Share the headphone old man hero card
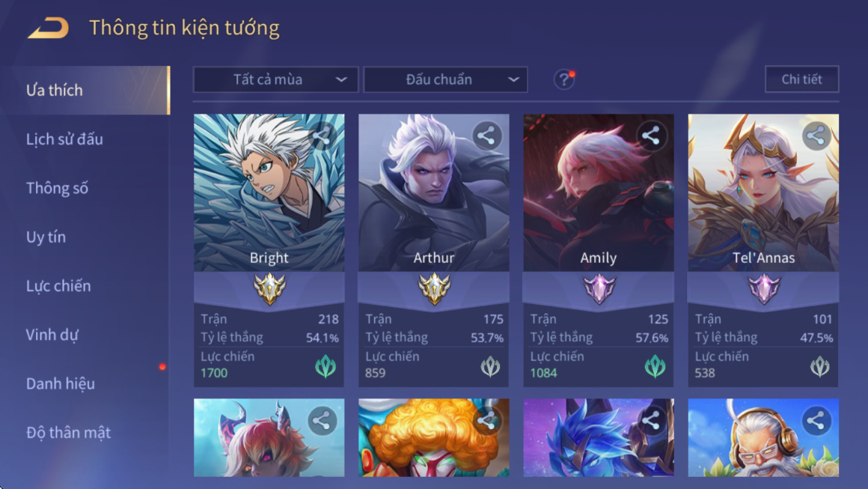Viewport: 868px width, 489px height. pyautogui.click(x=816, y=421)
